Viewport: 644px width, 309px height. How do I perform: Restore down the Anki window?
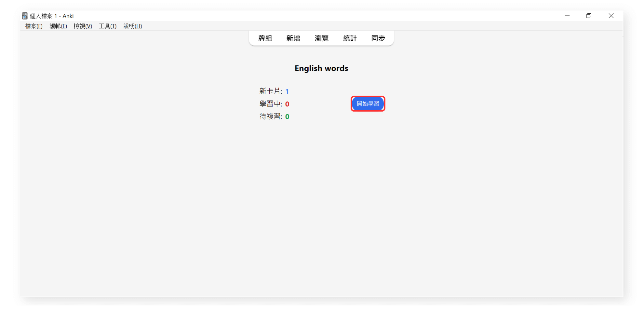pyautogui.click(x=589, y=16)
